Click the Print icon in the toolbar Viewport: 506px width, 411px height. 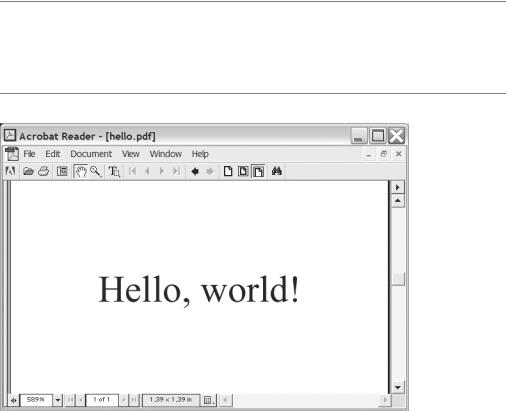click(44, 171)
